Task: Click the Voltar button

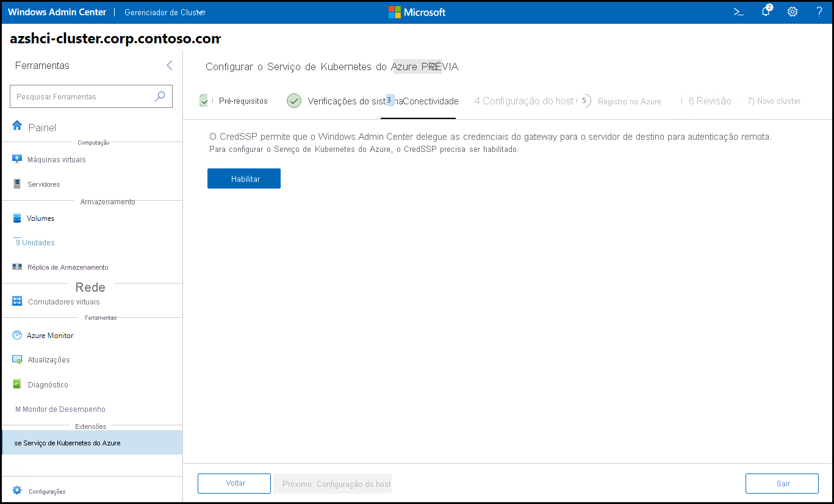Action: click(x=234, y=483)
